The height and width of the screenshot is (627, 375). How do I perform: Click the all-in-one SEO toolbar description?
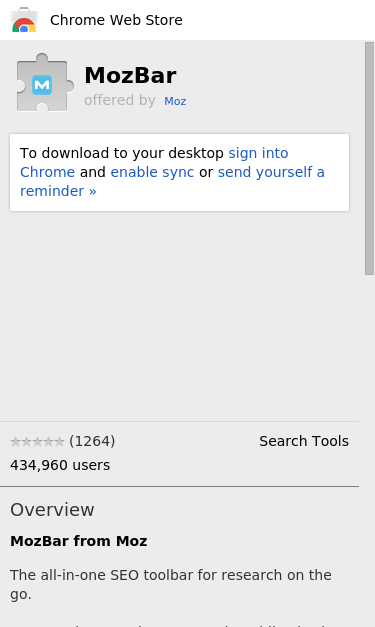(x=171, y=585)
